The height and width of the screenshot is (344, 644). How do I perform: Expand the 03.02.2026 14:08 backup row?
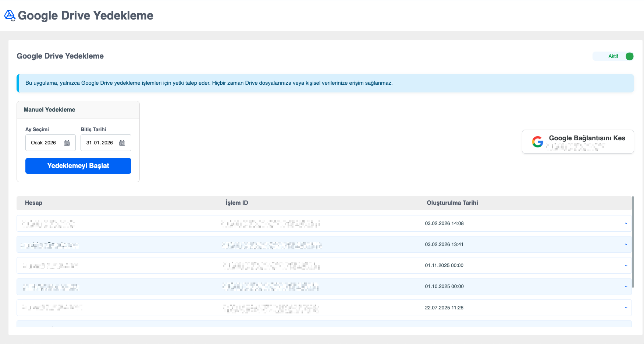coord(626,224)
